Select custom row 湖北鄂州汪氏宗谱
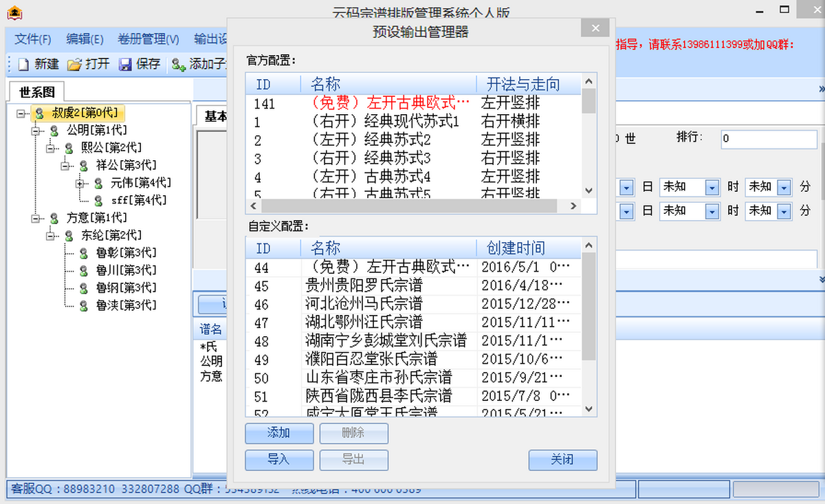 tap(413, 322)
